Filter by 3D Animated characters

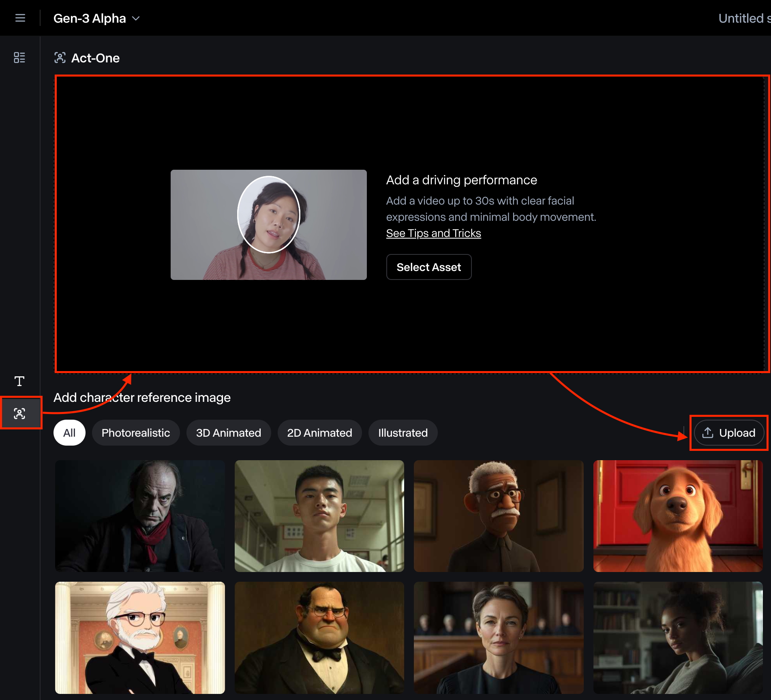228,433
